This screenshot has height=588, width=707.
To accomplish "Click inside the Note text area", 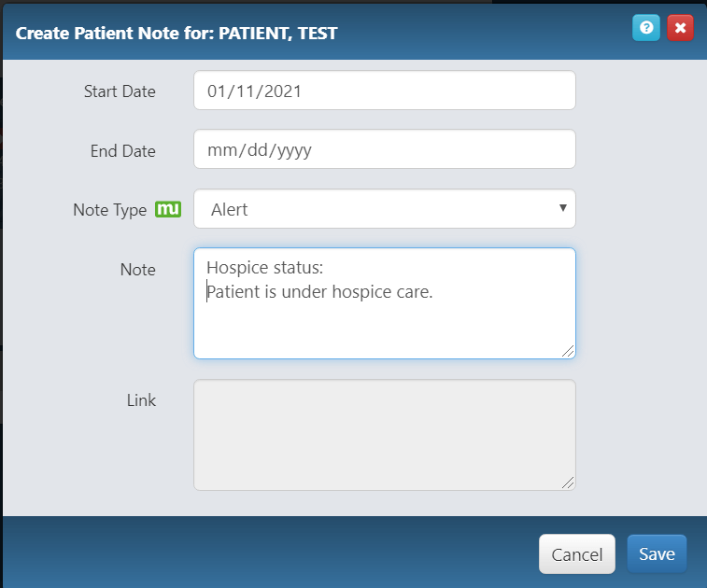I will coord(385,303).
